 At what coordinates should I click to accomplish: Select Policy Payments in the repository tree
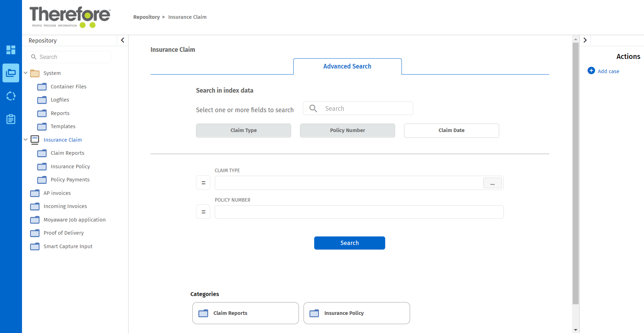point(70,180)
